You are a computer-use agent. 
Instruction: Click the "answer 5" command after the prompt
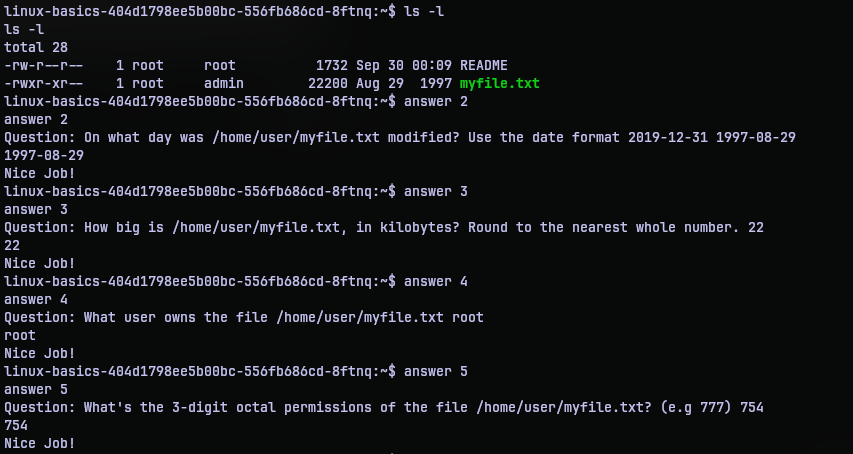[x=436, y=371]
